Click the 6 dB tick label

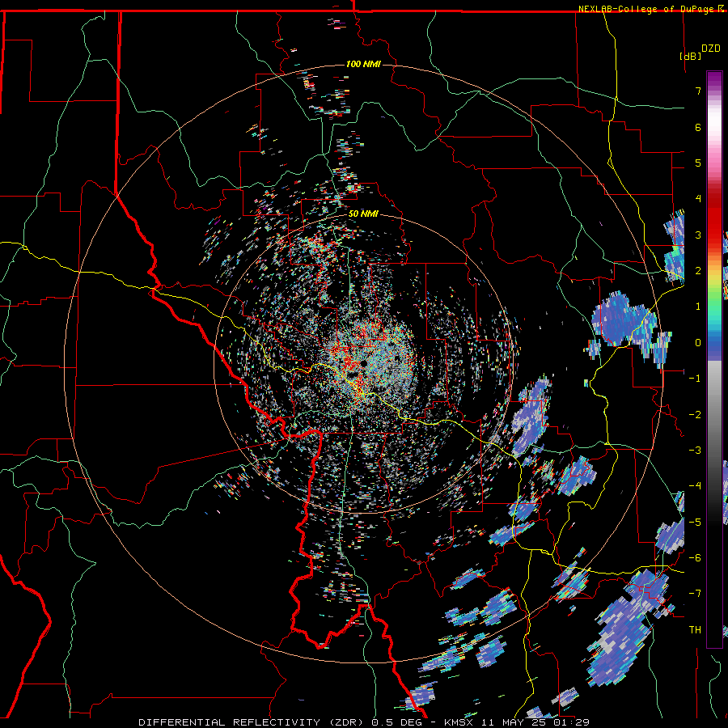pos(698,127)
